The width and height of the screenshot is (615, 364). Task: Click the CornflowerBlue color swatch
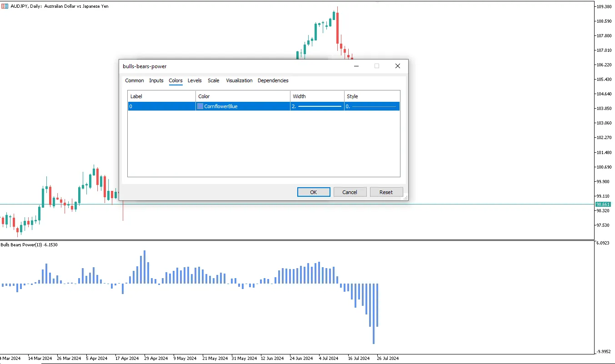(200, 106)
